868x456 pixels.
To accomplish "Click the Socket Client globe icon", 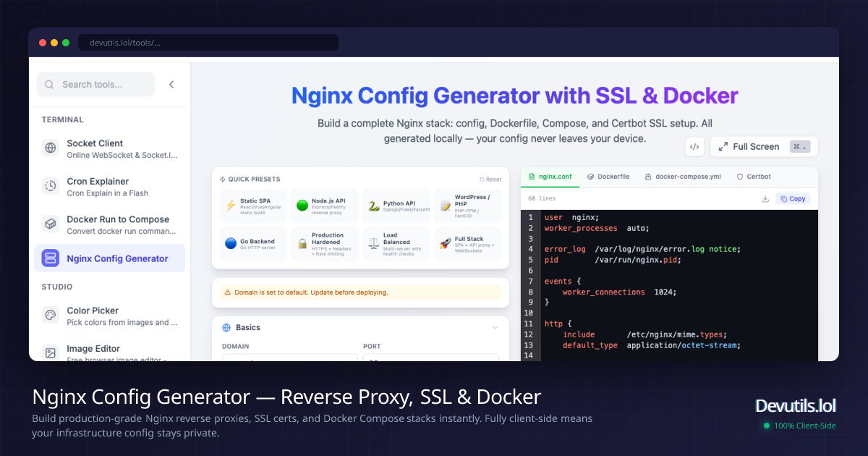I will (x=51, y=148).
